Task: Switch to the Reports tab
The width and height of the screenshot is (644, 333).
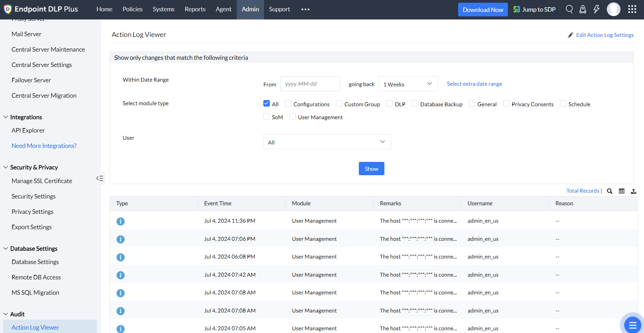Action: [195, 9]
